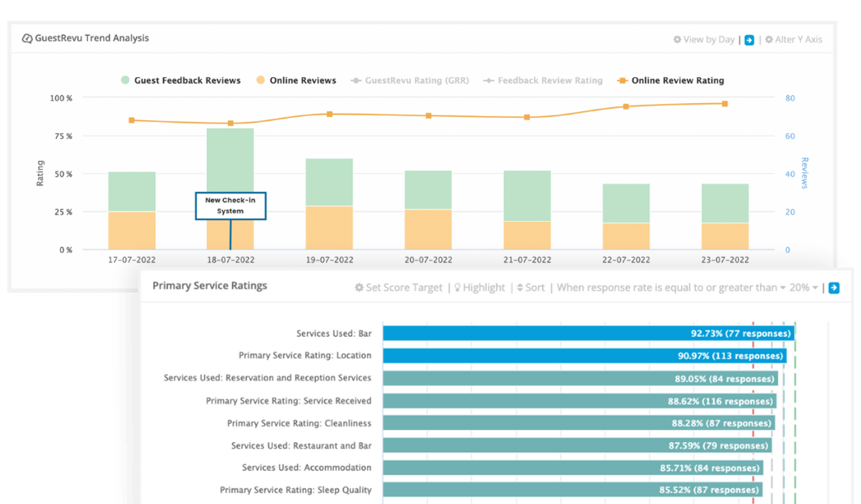Click the 'Rating' left axis title
The image size is (861, 504).
[40, 173]
